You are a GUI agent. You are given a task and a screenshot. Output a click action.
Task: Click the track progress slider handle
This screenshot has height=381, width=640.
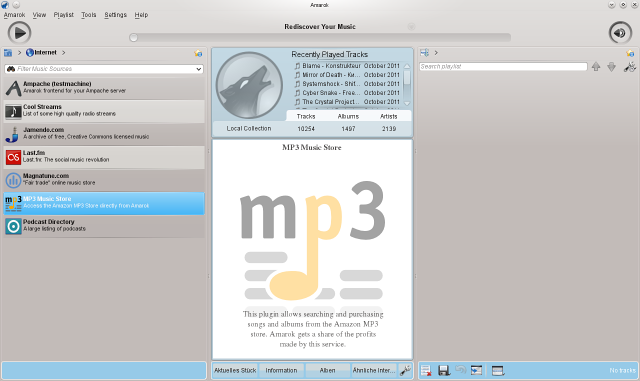coord(133,38)
